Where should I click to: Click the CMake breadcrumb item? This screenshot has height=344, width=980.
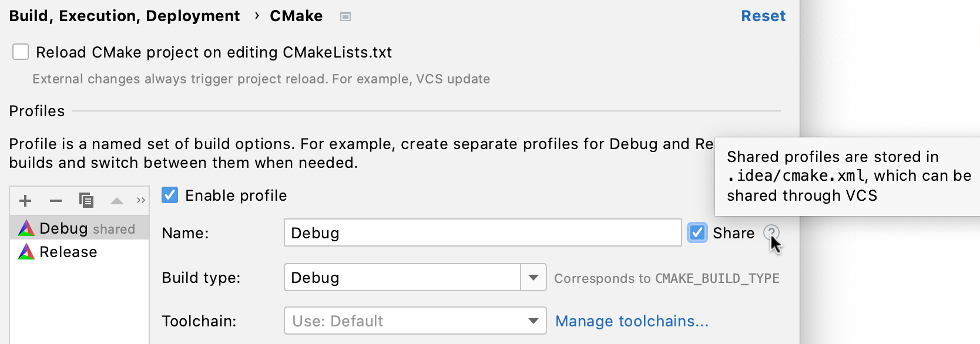[x=296, y=16]
